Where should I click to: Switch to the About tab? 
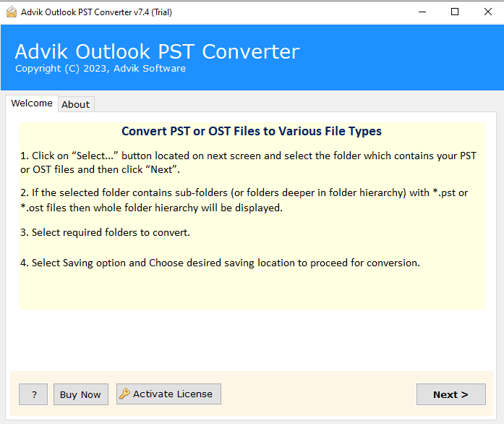pyautogui.click(x=76, y=104)
